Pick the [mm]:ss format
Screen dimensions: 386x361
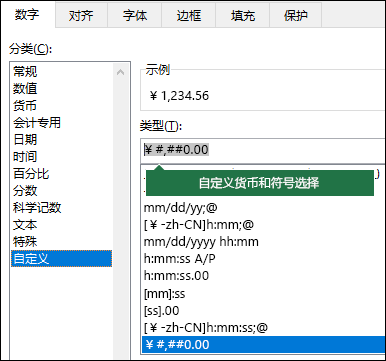point(263,293)
